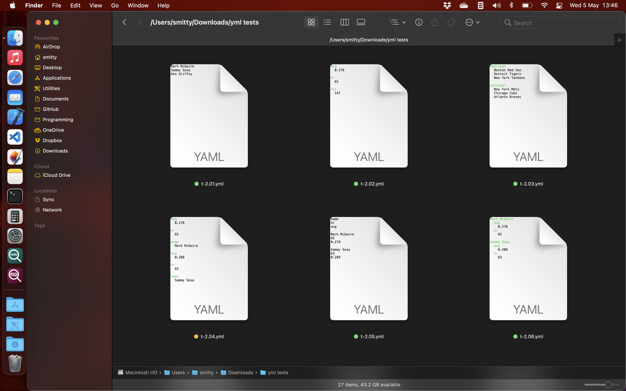Click the Share toolbar icon
The width and height of the screenshot is (626, 391).
tap(435, 22)
